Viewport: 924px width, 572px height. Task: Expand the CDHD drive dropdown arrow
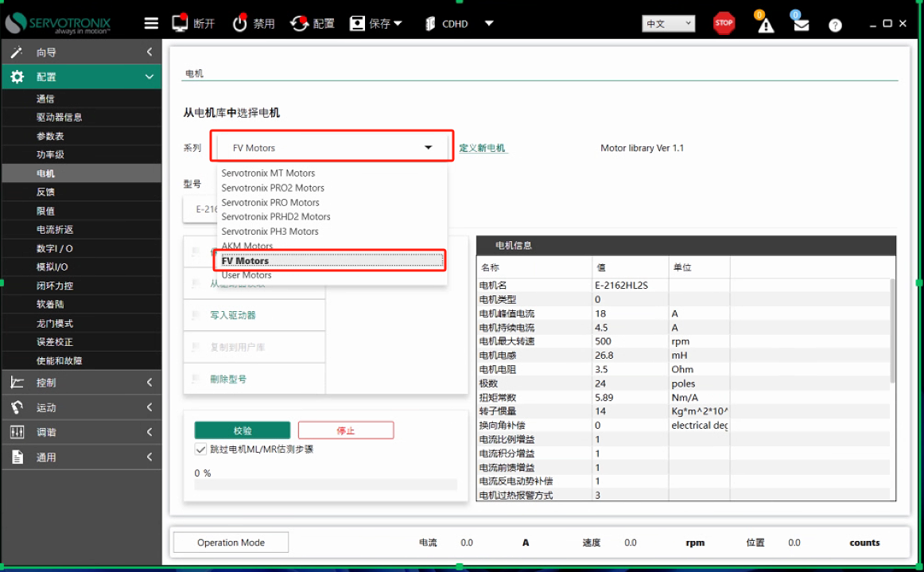489,24
